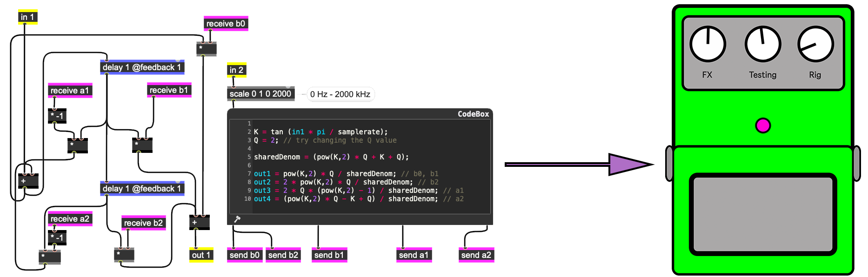Screen dimensions: 868x277
Task: Select the 'receive b1' object
Action: 169,90
